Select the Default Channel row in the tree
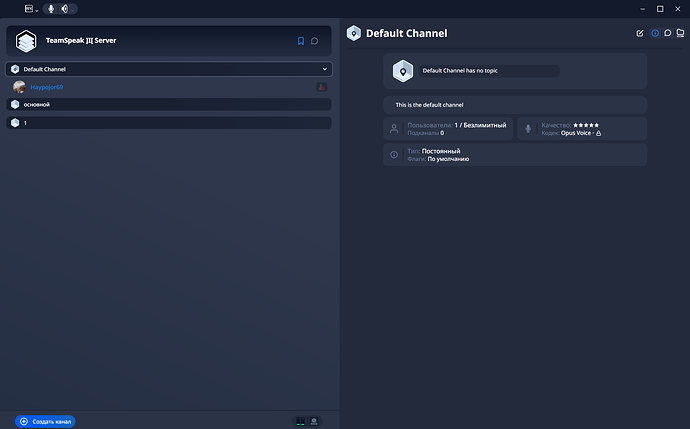690x429 pixels. point(169,69)
